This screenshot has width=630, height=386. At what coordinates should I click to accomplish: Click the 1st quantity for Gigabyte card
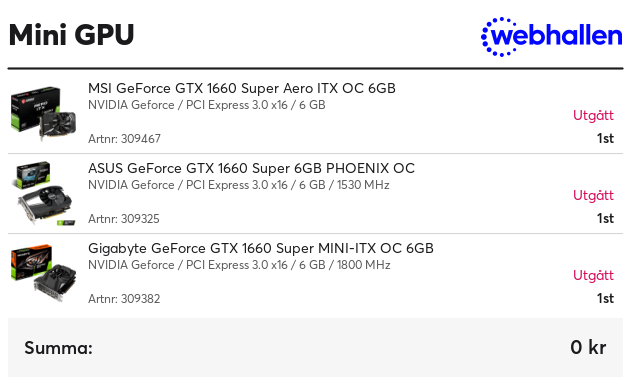(x=605, y=298)
